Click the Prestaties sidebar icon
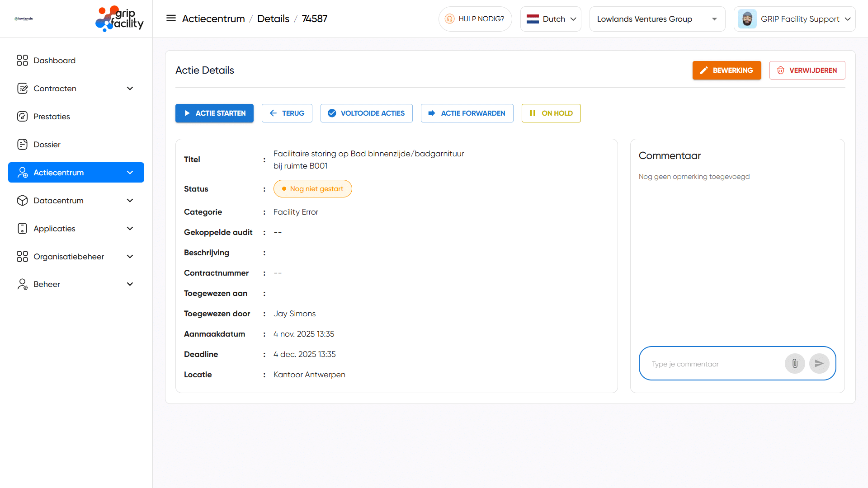 point(22,117)
